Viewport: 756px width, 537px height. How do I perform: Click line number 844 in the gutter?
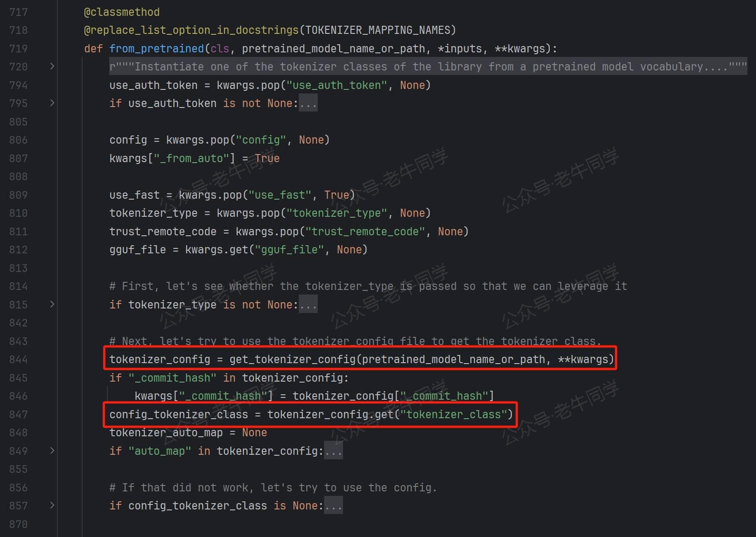(19, 360)
